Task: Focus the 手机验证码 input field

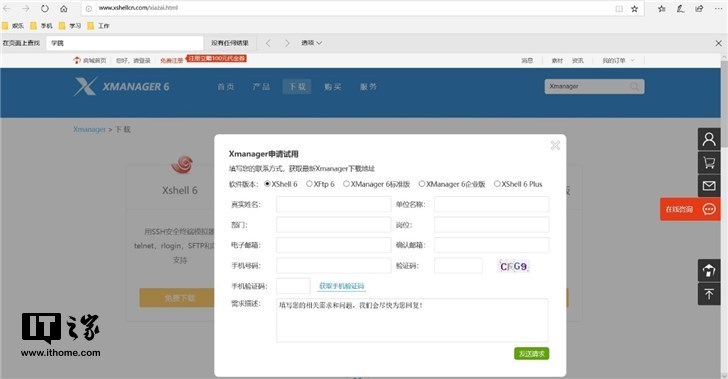Action: [x=293, y=286]
